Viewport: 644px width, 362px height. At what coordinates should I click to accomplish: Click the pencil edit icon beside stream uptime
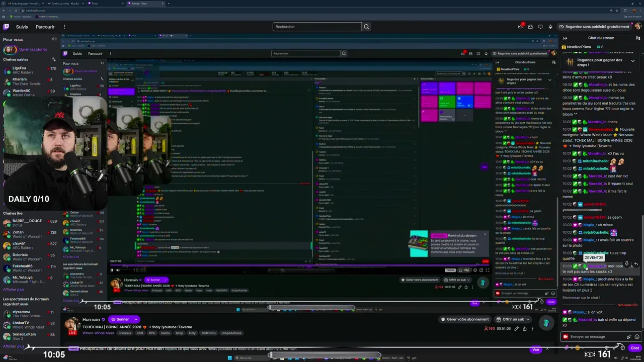tap(516, 329)
